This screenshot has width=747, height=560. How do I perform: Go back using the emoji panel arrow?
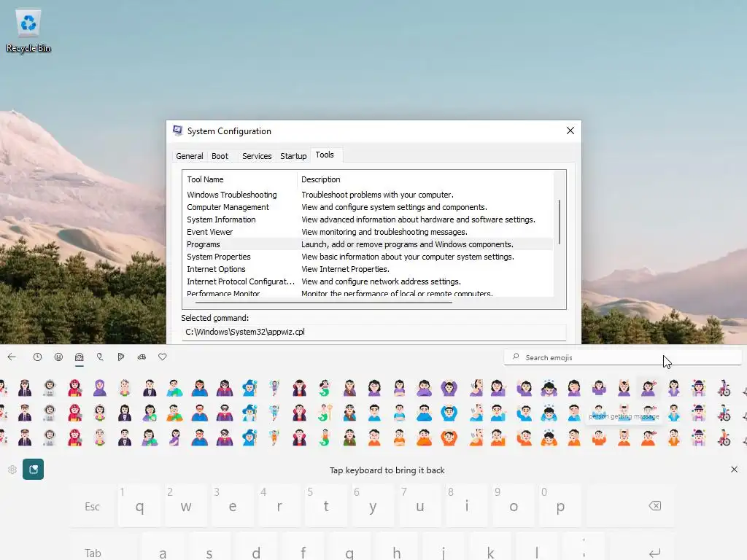tap(12, 357)
